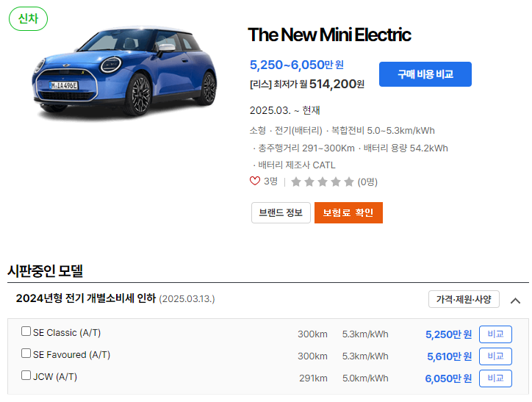Collapse the 2024년형 model section chevron
The image size is (532, 402).
click(515, 301)
